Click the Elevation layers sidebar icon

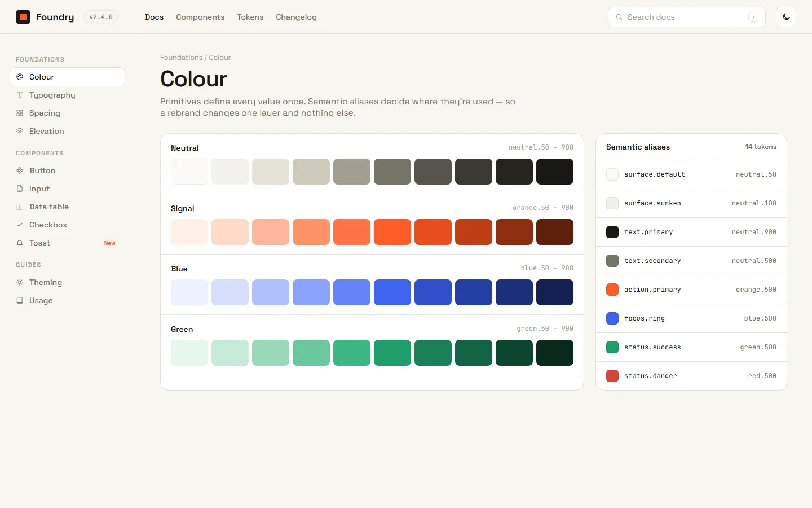click(20, 131)
